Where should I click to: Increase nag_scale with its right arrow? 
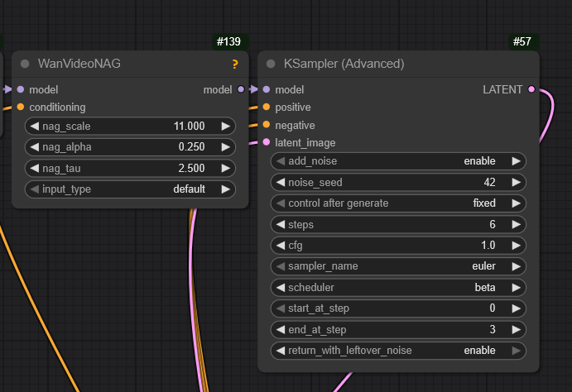(226, 126)
